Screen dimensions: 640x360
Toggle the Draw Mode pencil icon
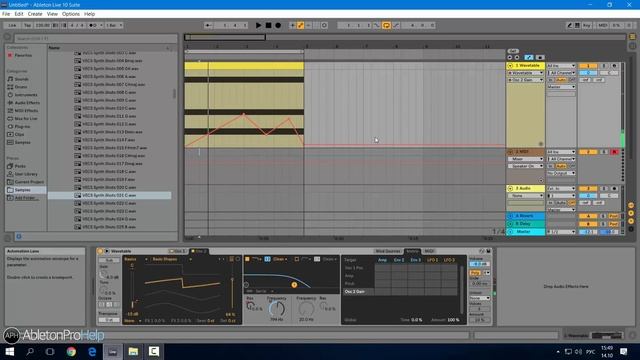pyautogui.click(x=569, y=25)
